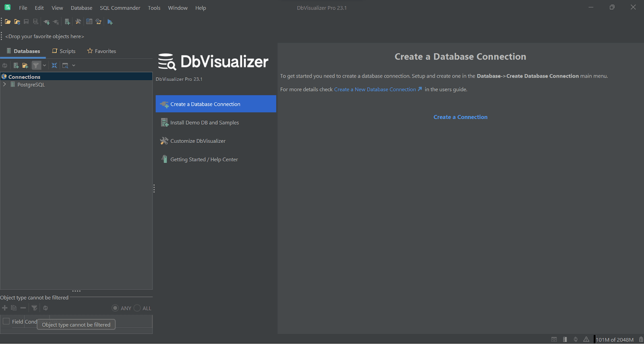
Task: Click the Create Database Connection plug icon
Action: coord(47,22)
